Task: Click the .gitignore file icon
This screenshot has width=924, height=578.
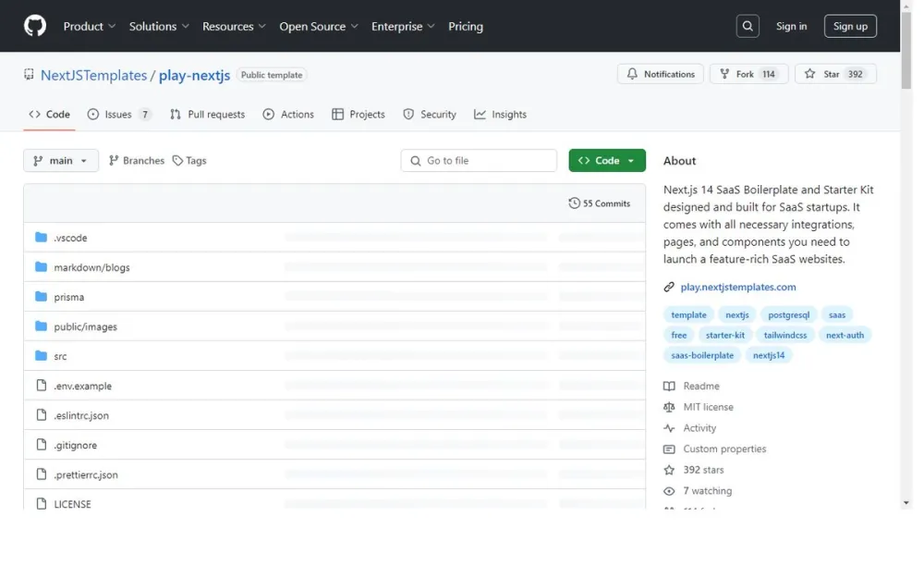Action: [42, 444]
